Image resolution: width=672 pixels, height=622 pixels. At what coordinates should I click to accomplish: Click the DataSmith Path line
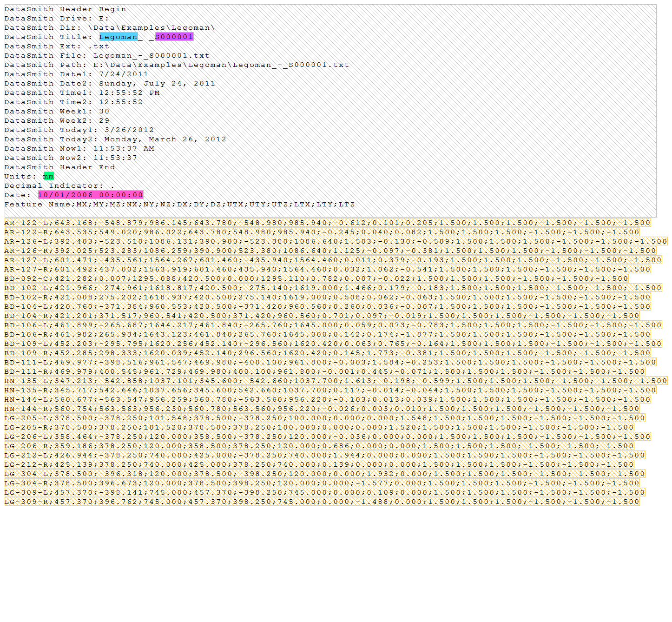click(x=177, y=65)
